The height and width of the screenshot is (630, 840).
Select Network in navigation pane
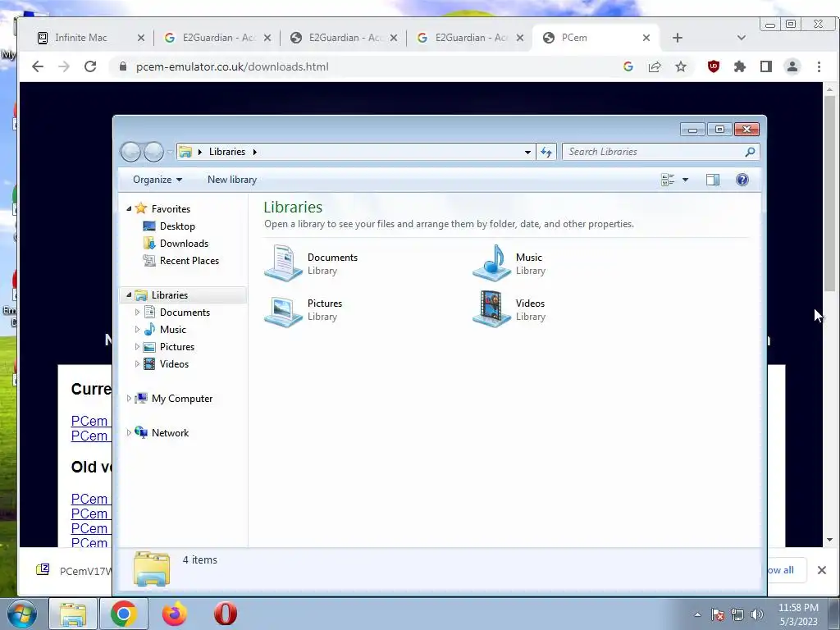click(162, 433)
